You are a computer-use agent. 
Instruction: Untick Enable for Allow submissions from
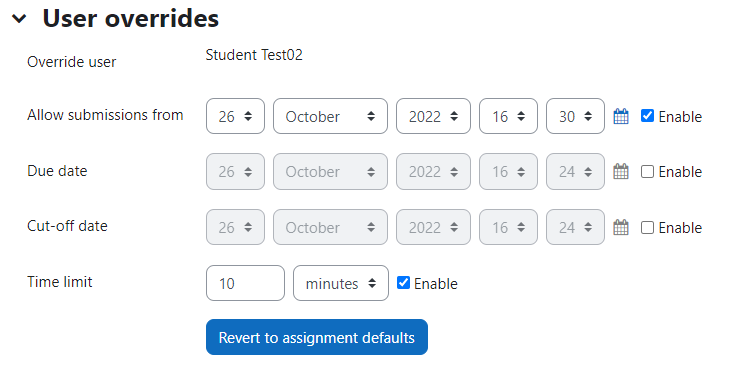(x=647, y=116)
